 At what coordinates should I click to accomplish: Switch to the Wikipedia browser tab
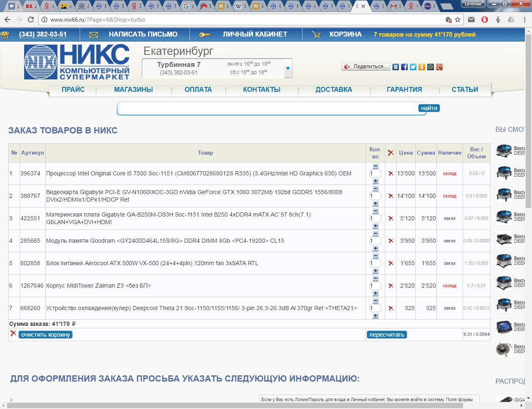tap(239, 6)
